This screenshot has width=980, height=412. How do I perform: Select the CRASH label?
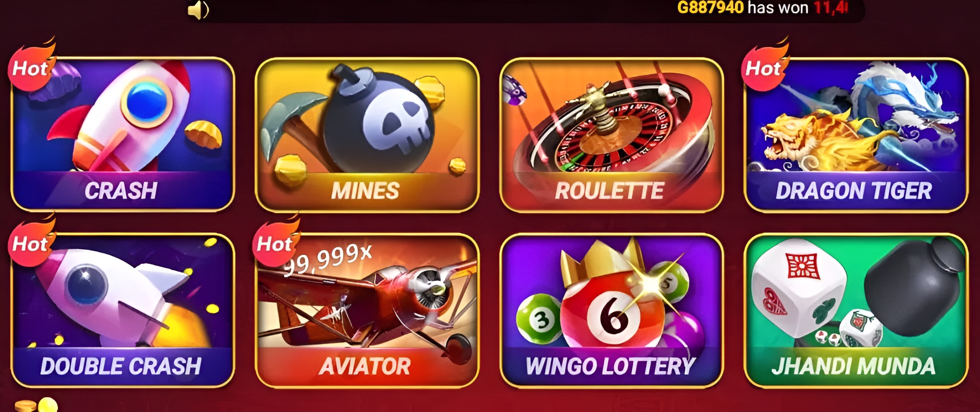point(121,191)
